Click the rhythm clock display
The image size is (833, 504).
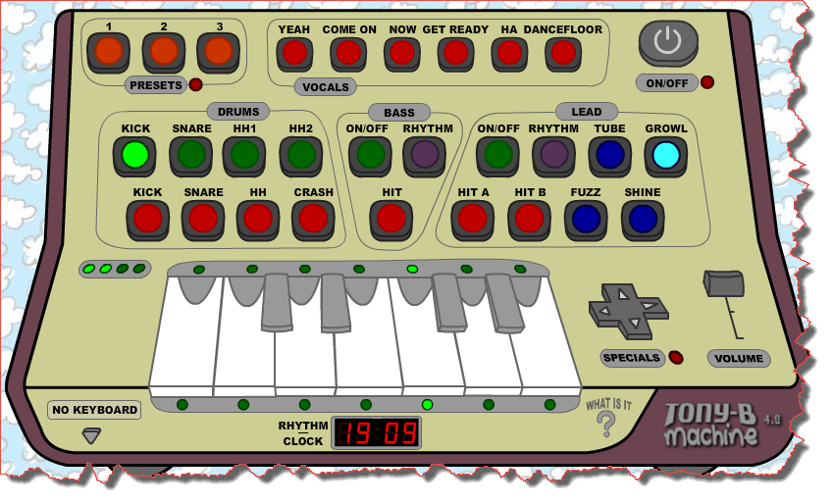point(376,432)
